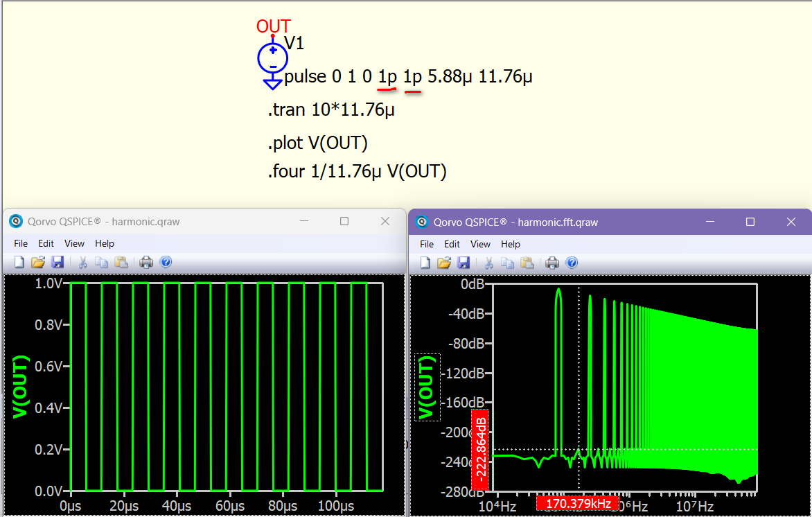
Task: Click -120dB axis label in FFT plot
Action: (x=462, y=373)
